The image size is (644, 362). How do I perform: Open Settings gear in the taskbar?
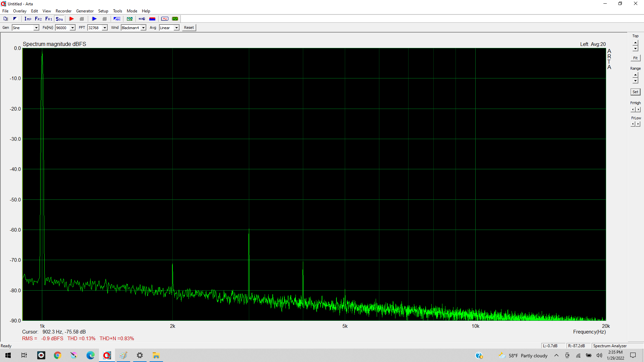140,355
